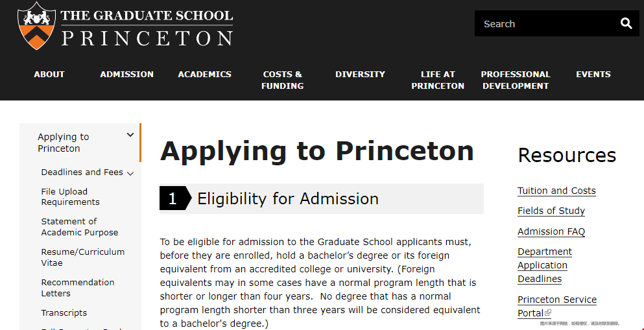Open the COSTS & FUNDING menu
Screen dimensions: 644x330
(x=283, y=80)
